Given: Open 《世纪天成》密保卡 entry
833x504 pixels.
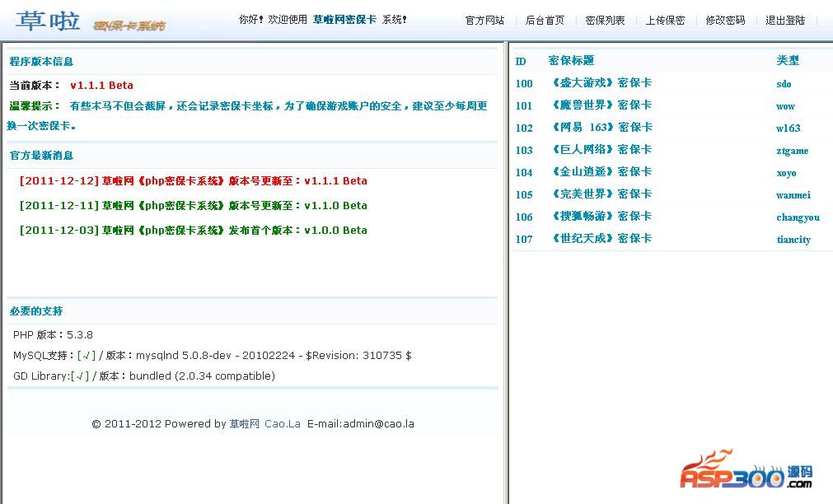Looking at the screenshot, I should tap(602, 239).
